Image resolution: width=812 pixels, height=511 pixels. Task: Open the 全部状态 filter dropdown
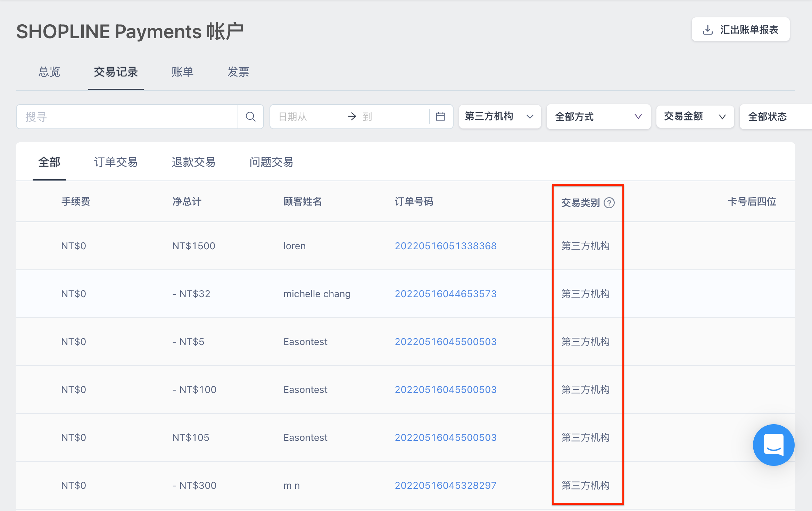pyautogui.click(x=776, y=117)
